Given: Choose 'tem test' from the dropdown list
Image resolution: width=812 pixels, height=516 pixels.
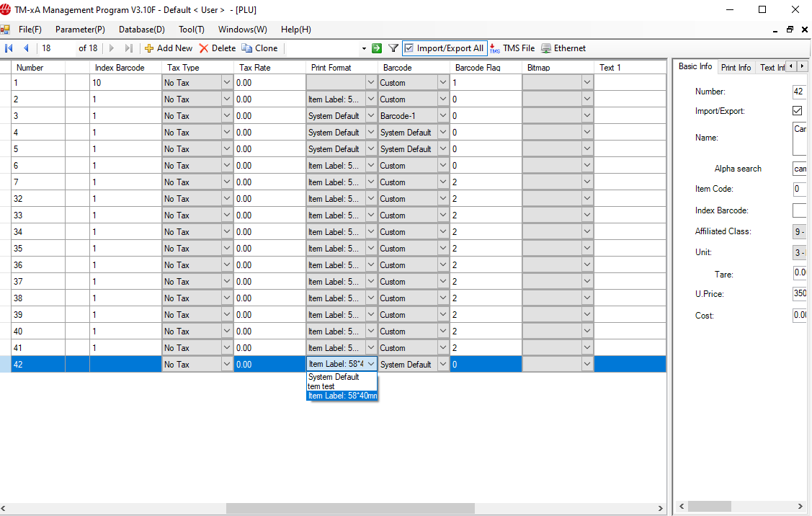Looking at the screenshot, I should click(321, 386).
